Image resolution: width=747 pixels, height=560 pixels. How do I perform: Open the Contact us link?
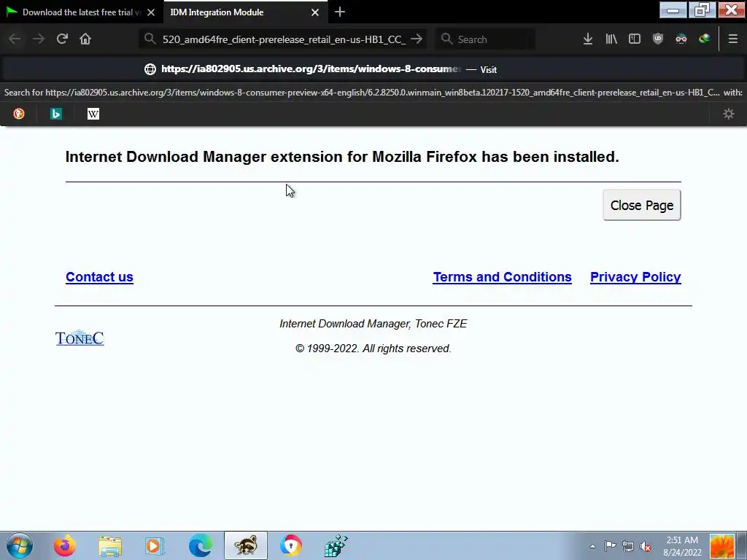(x=99, y=277)
